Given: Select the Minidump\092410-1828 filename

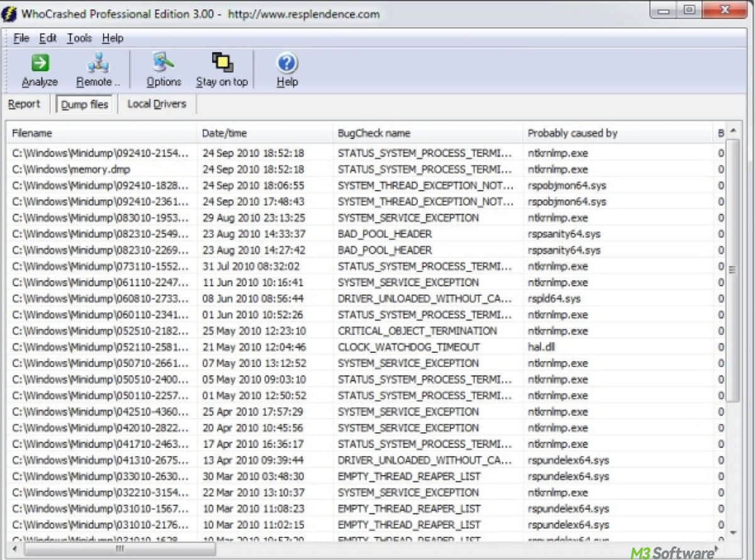Looking at the screenshot, I should [x=100, y=186].
